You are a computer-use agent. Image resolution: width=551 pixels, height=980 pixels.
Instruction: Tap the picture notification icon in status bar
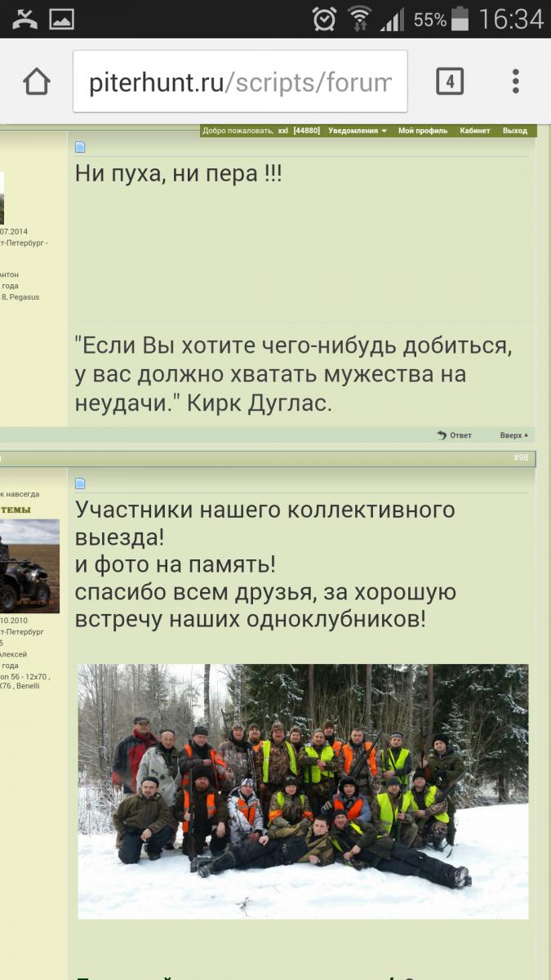[62, 19]
